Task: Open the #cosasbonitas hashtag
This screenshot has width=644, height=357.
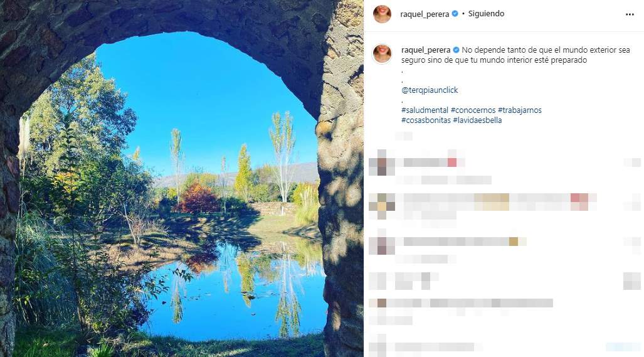Action: [426, 120]
